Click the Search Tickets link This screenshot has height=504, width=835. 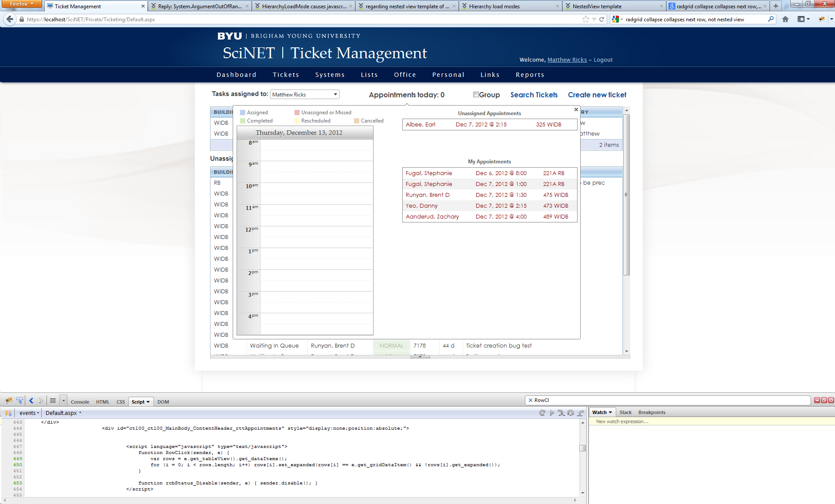point(534,95)
